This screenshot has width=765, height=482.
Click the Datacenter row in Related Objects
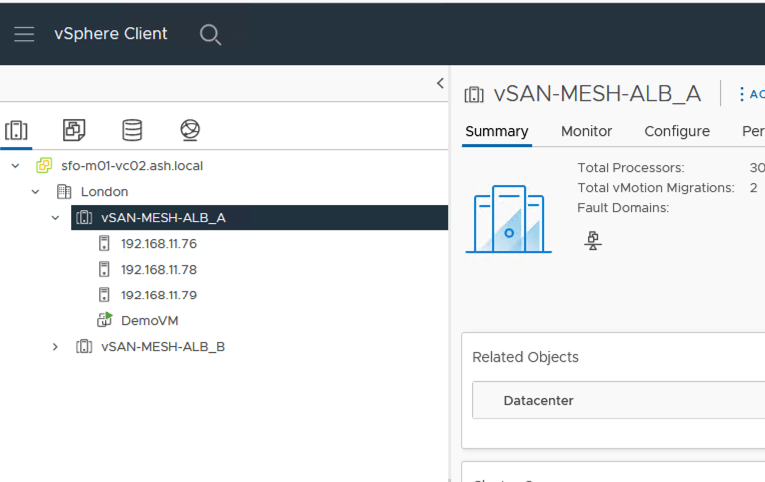click(618, 400)
